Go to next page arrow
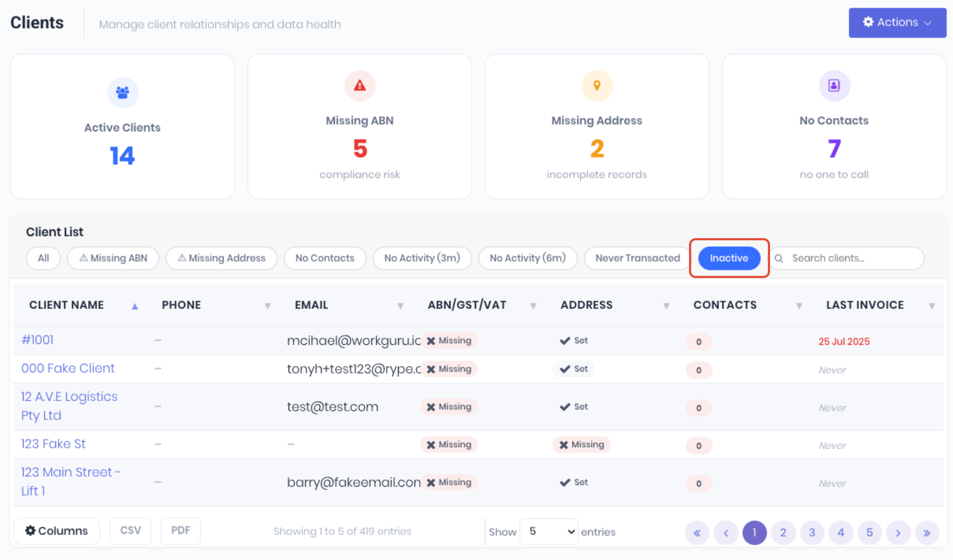The image size is (953, 560). pos(898,533)
